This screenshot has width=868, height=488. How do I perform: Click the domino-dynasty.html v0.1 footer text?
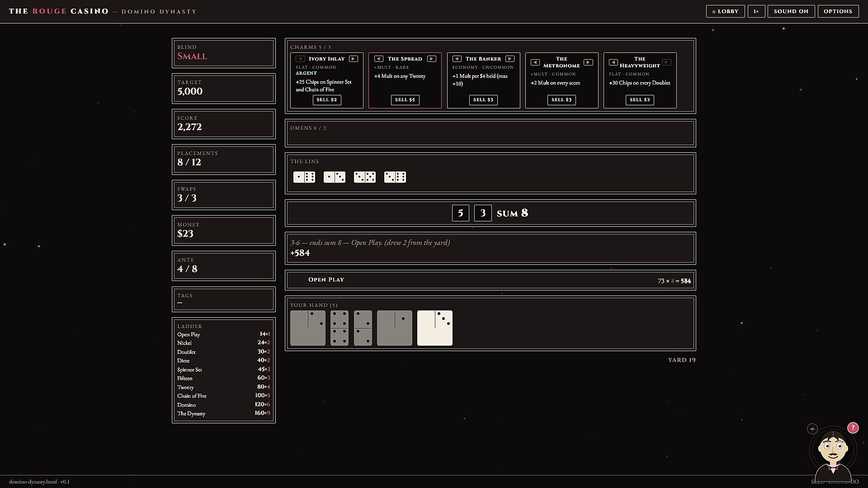(39, 482)
